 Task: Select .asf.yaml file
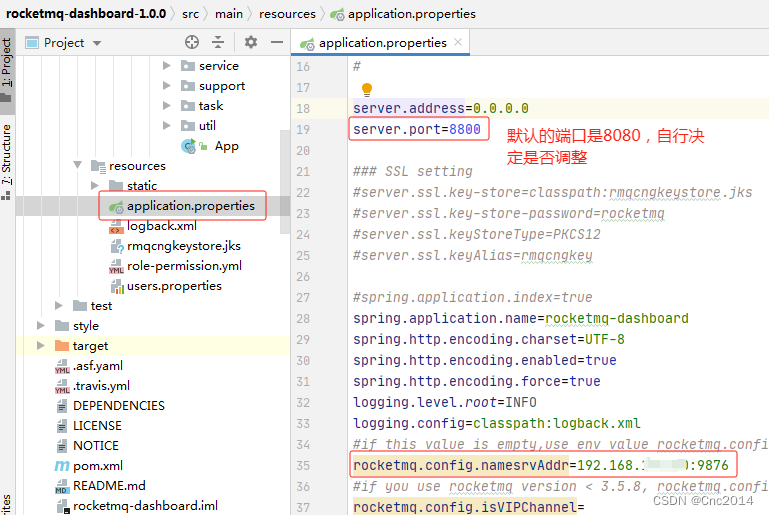tap(98, 366)
